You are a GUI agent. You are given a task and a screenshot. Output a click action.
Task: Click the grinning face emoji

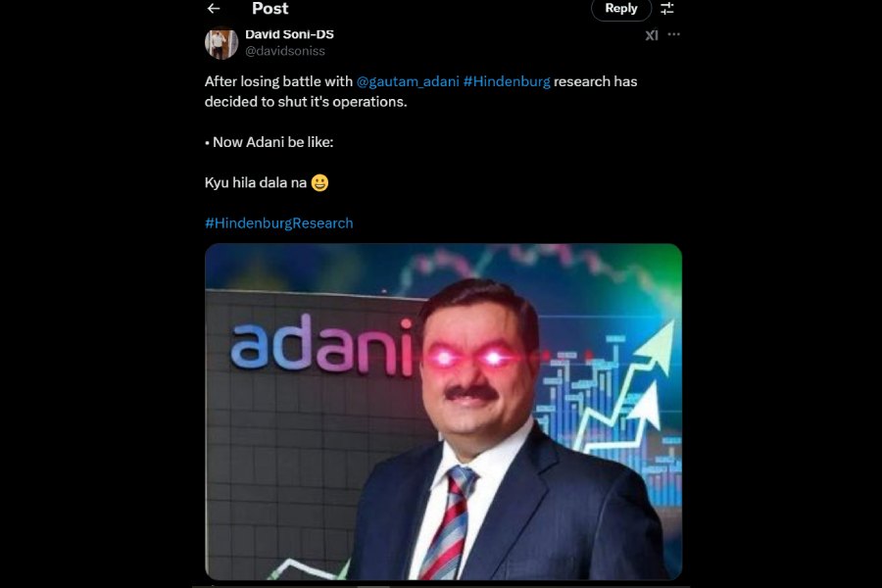[x=319, y=183]
